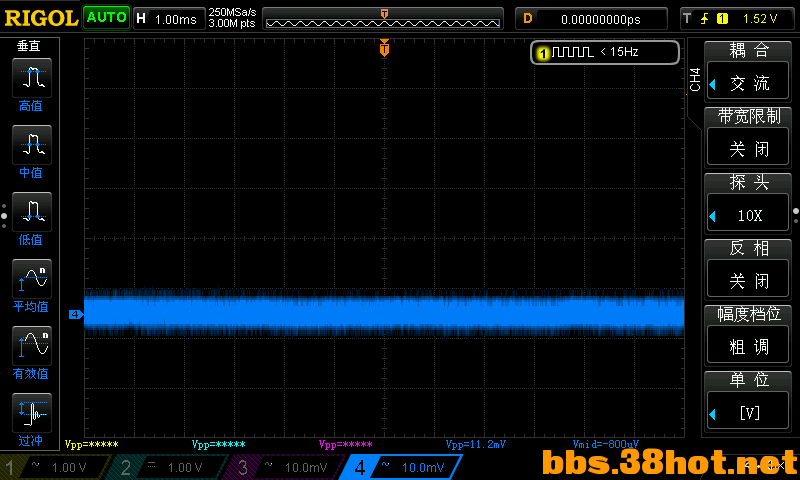The height and width of the screenshot is (480, 800).
Task: Click the < 15Hz frequency reading
Action: click(619, 52)
